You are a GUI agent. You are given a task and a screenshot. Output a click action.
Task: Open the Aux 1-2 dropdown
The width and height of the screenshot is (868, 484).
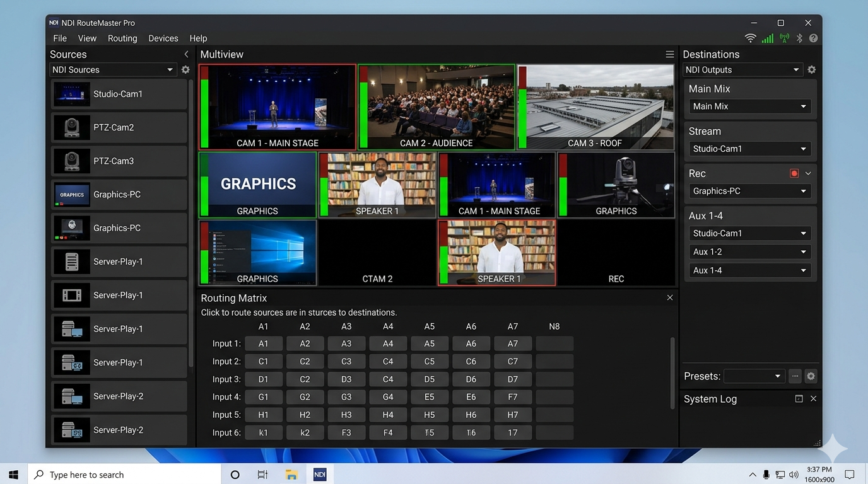[750, 251]
